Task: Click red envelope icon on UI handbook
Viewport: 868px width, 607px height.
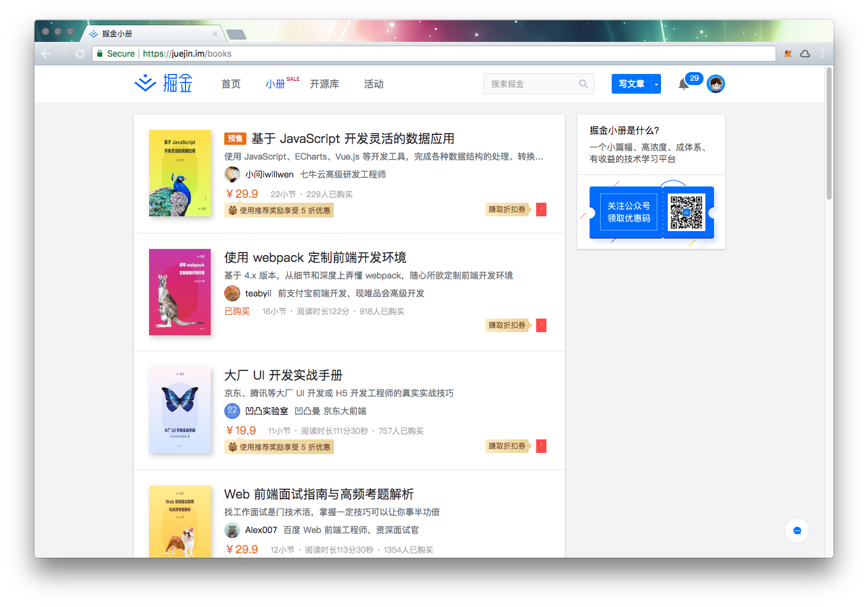Action: pos(541,446)
